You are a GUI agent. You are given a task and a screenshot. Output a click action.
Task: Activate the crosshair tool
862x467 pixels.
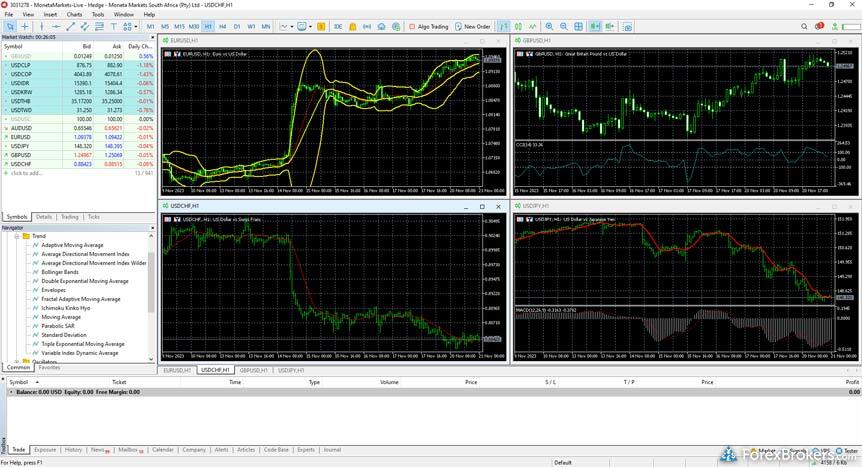(25, 26)
